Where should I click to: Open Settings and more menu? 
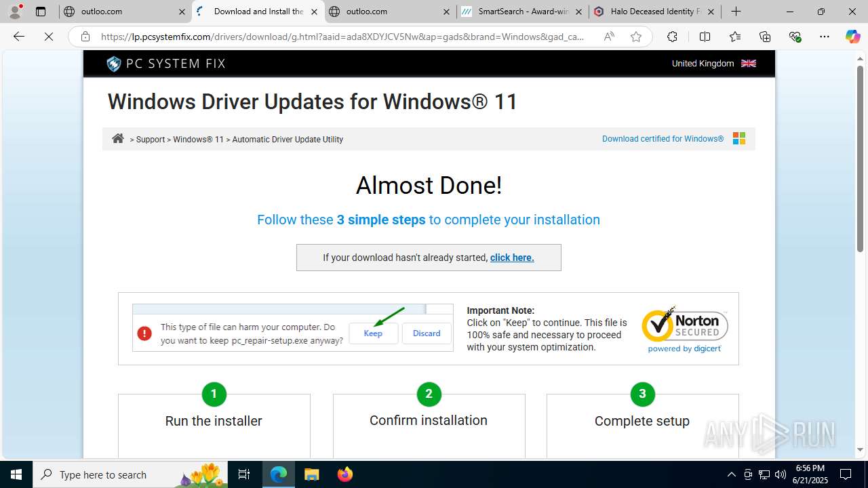[825, 37]
